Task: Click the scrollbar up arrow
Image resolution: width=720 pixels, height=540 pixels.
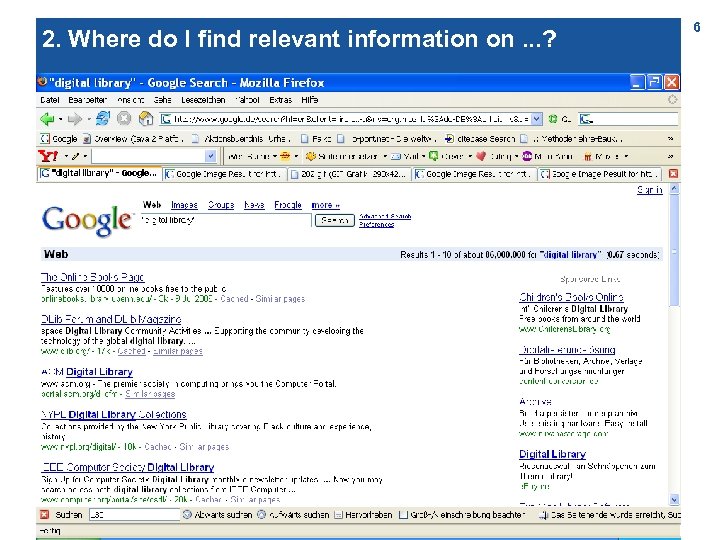Action: coord(674,189)
